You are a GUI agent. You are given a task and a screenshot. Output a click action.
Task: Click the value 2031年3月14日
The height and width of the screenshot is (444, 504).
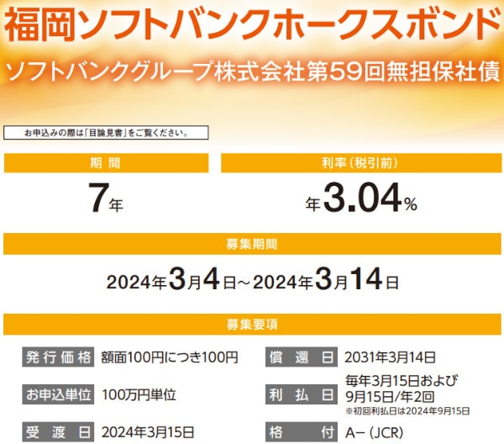point(391,357)
